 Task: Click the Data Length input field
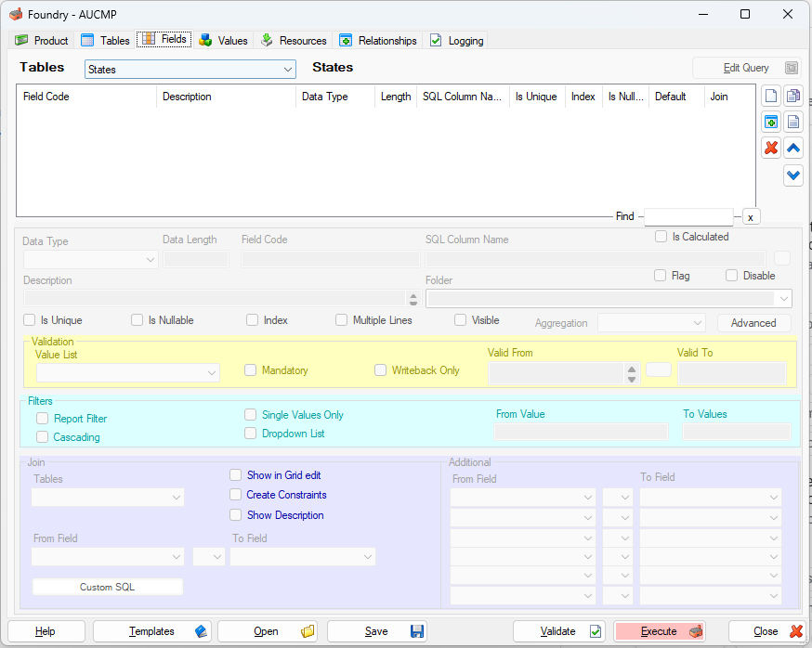pyautogui.click(x=196, y=259)
